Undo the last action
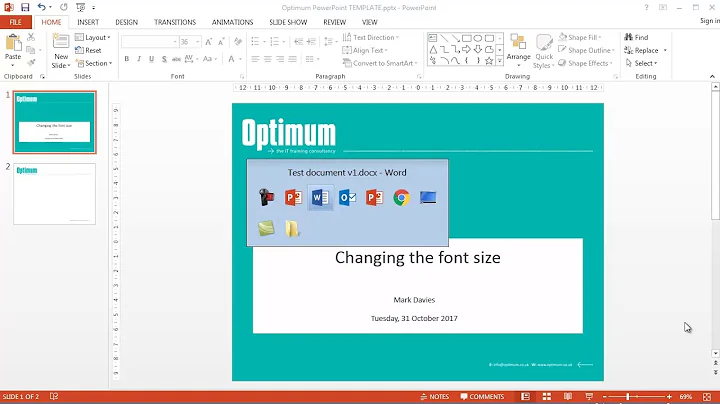This screenshot has width=720, height=404. pyautogui.click(x=41, y=7)
